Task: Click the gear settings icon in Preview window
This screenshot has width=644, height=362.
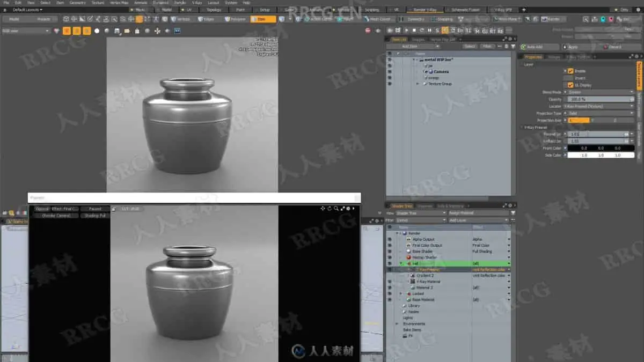Action: tap(348, 209)
